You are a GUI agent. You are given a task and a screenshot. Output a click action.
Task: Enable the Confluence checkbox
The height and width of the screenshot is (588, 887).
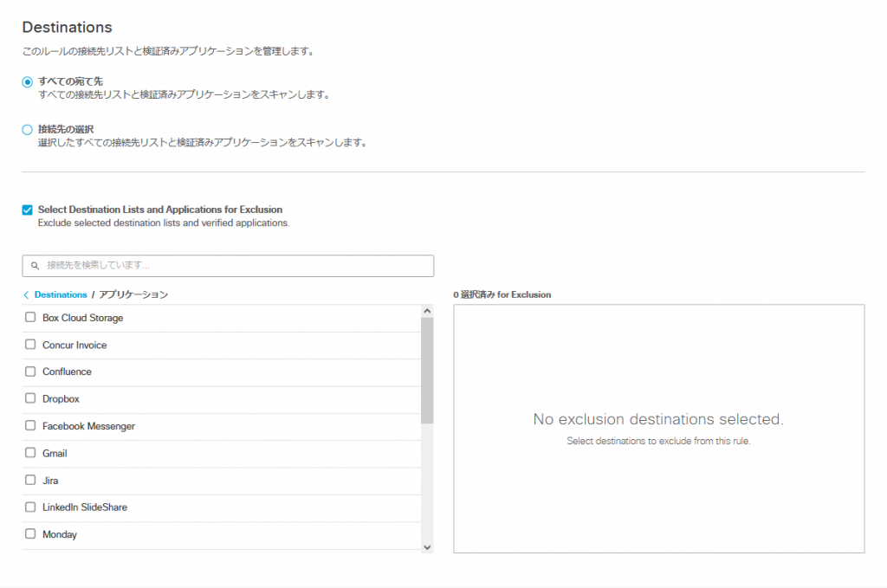(x=30, y=372)
